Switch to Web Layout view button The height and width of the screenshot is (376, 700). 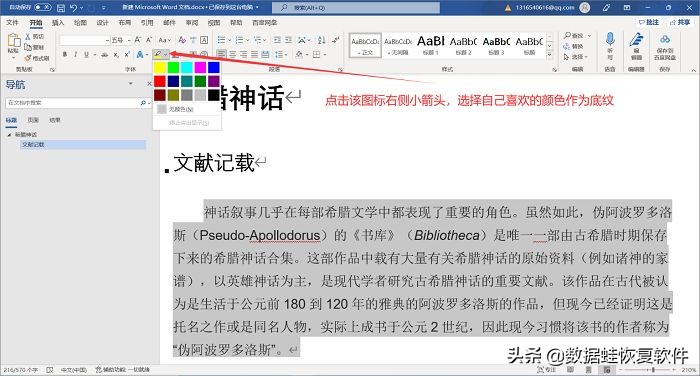[x=607, y=370]
